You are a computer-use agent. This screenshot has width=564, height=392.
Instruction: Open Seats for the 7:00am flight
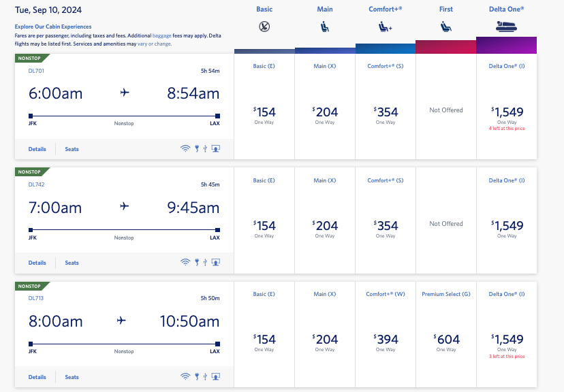pyautogui.click(x=72, y=263)
